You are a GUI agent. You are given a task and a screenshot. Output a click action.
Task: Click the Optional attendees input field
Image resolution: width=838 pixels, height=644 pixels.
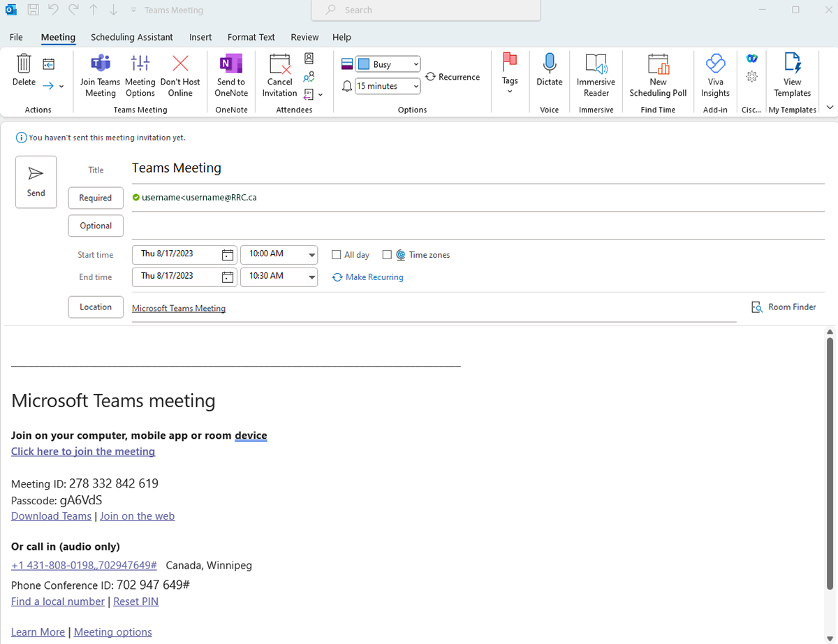(x=478, y=226)
